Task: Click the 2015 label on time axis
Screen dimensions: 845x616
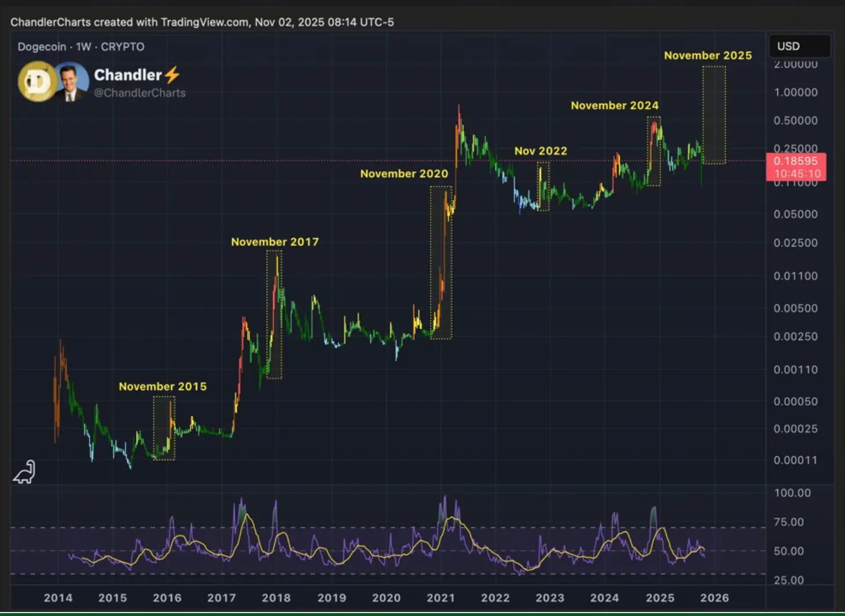Action: tap(112, 597)
